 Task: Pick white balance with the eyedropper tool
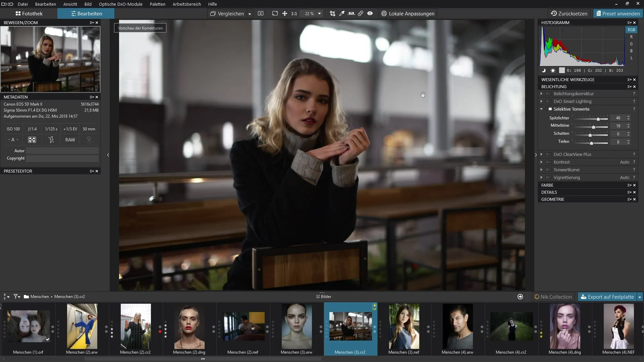[x=342, y=13]
